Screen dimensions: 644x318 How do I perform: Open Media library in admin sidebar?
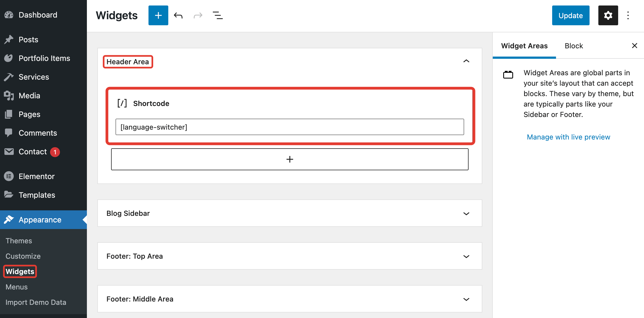(29, 96)
